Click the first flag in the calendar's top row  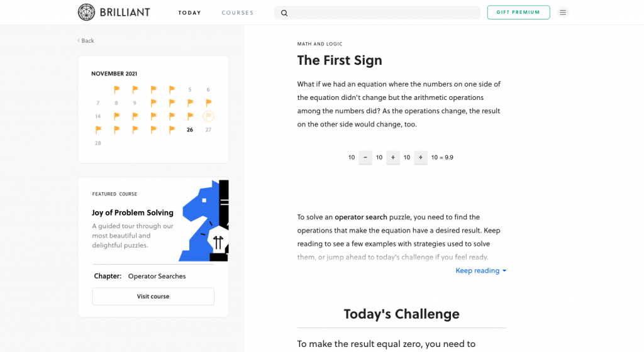(116, 89)
